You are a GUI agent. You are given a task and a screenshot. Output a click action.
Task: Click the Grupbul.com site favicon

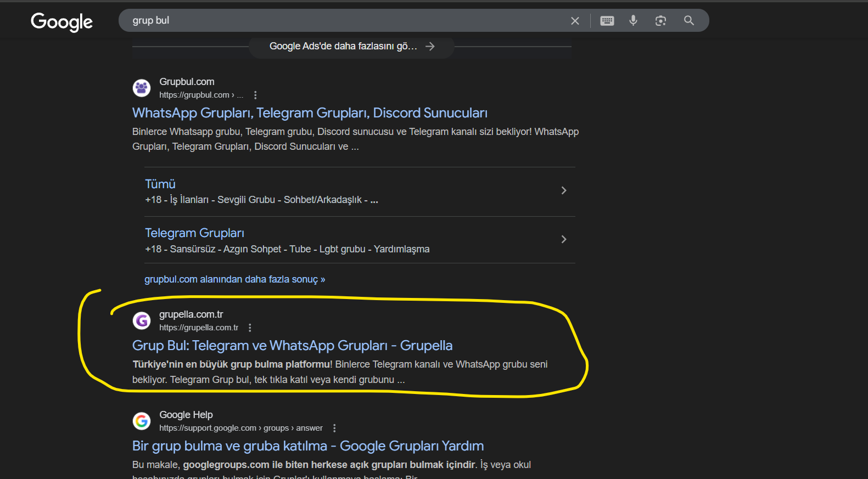click(142, 88)
